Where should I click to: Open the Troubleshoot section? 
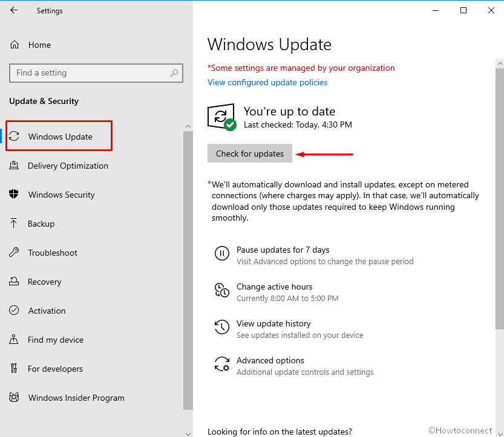53,253
